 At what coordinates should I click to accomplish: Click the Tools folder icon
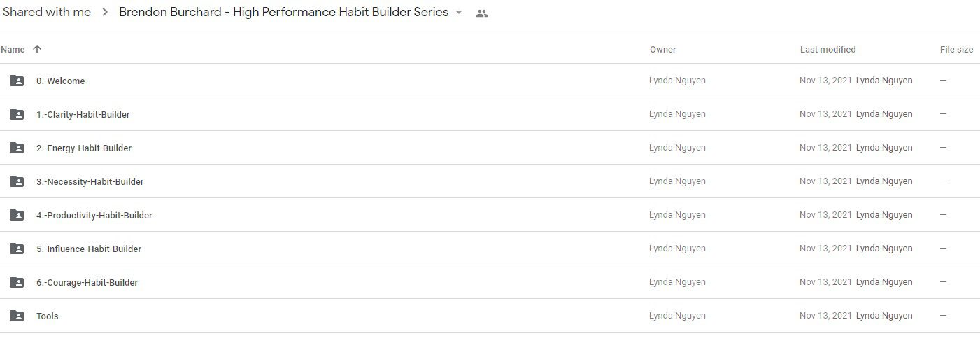(17, 316)
